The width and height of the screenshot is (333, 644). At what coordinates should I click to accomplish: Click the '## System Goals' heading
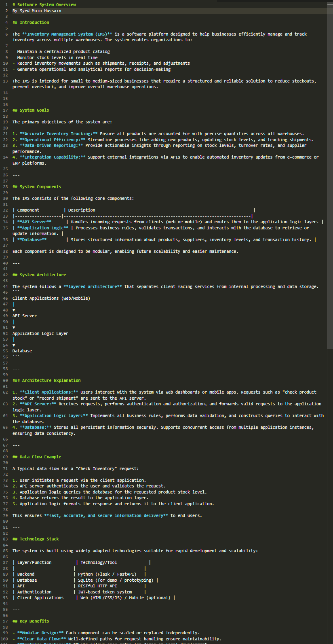click(x=31, y=110)
